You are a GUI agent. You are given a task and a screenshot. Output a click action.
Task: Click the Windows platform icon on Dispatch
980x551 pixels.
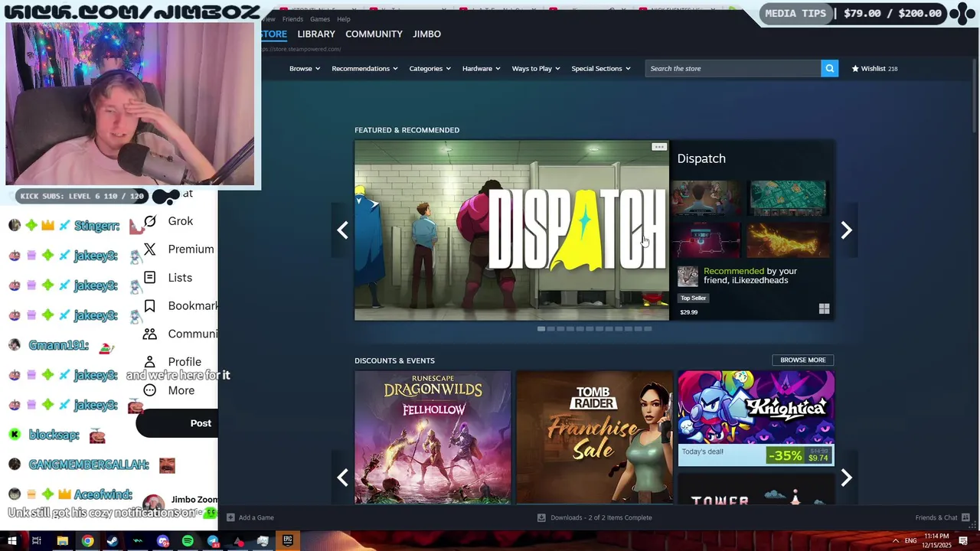(x=824, y=308)
